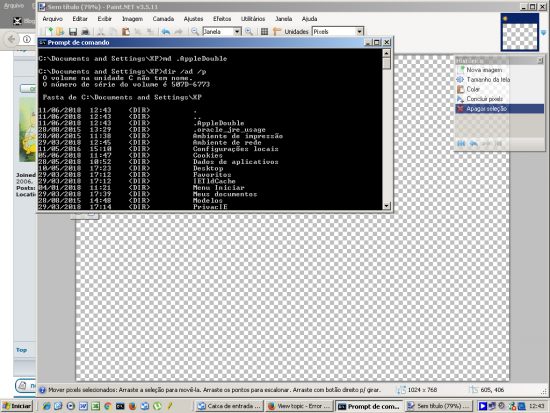
Task: Open the Camada menu
Action: 163,19
